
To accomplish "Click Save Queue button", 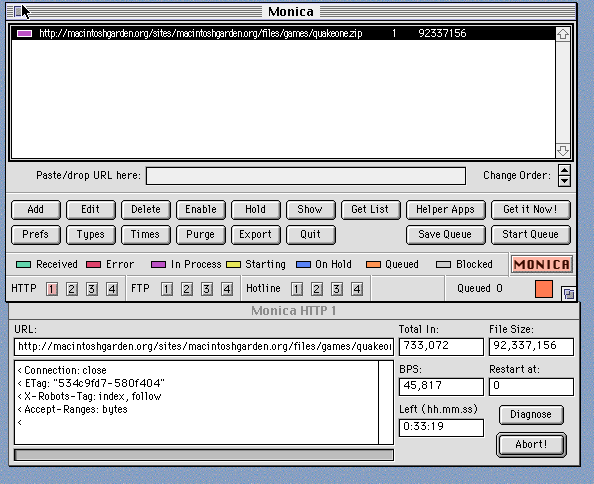I will pyautogui.click(x=446, y=235).
